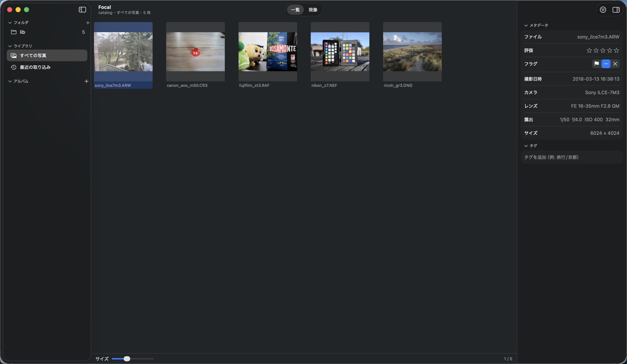The image size is (627, 364).
Task: Select the unflagged dash option
Action: pyautogui.click(x=606, y=64)
